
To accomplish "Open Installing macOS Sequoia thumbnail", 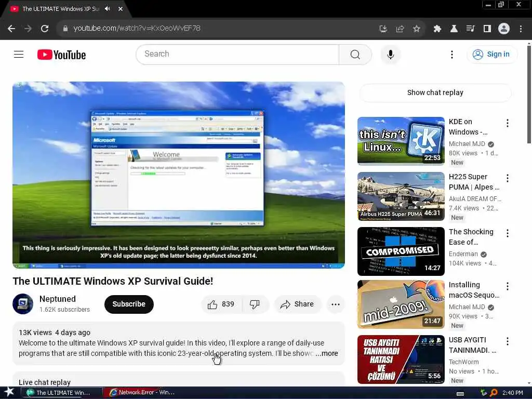I will coord(401,304).
